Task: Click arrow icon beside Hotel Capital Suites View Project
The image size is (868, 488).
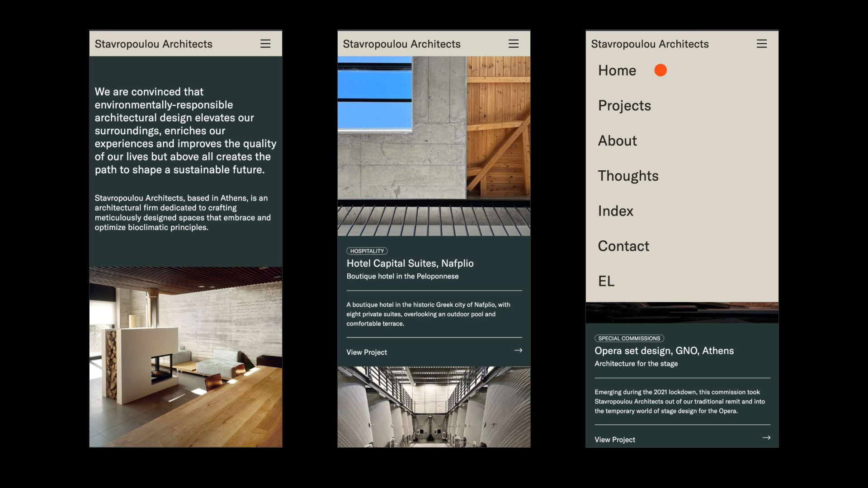Action: point(518,350)
